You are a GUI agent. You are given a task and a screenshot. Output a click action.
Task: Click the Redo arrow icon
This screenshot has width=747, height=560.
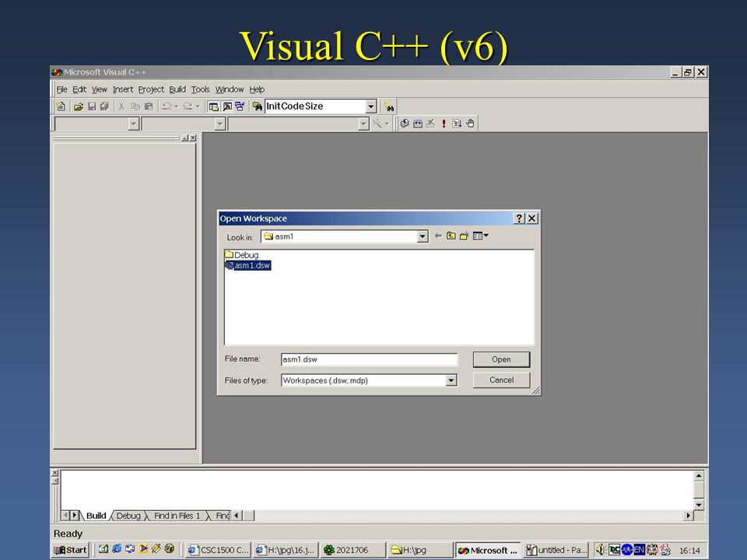188,107
